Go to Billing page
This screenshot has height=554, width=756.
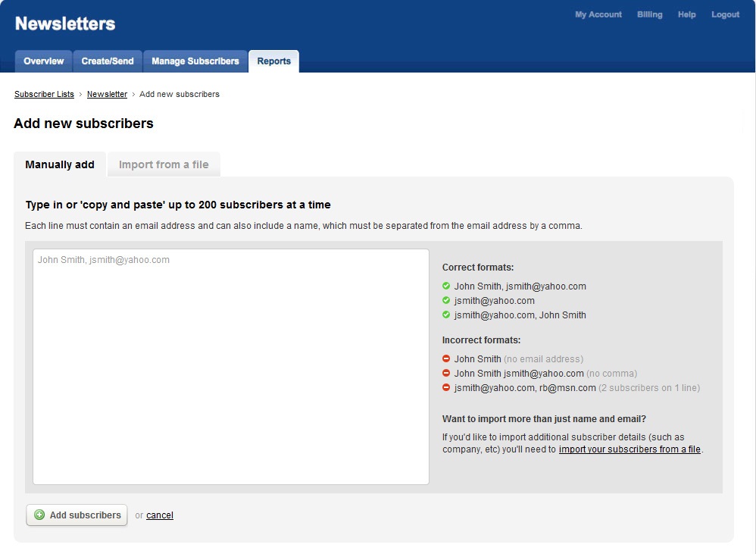tap(649, 14)
